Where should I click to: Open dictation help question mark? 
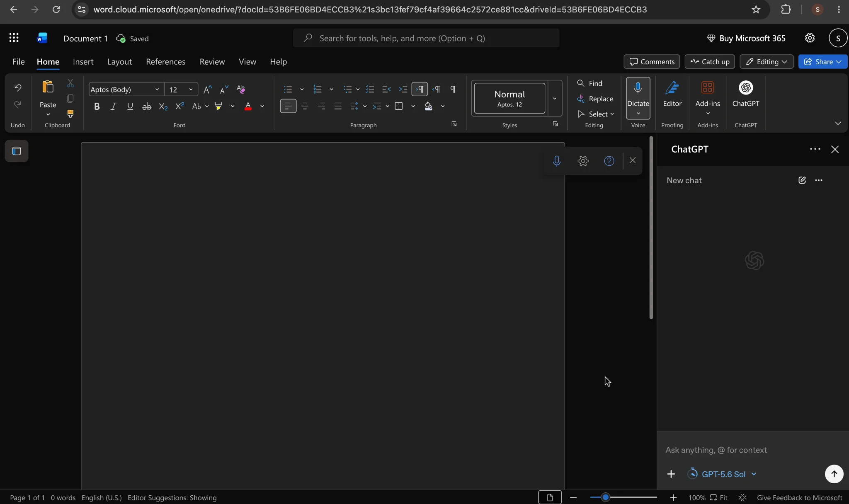click(609, 161)
